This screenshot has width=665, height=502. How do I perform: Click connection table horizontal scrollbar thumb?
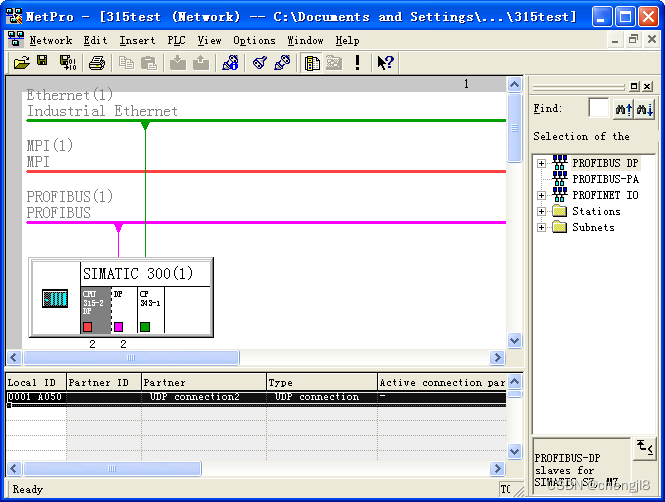pos(112,469)
